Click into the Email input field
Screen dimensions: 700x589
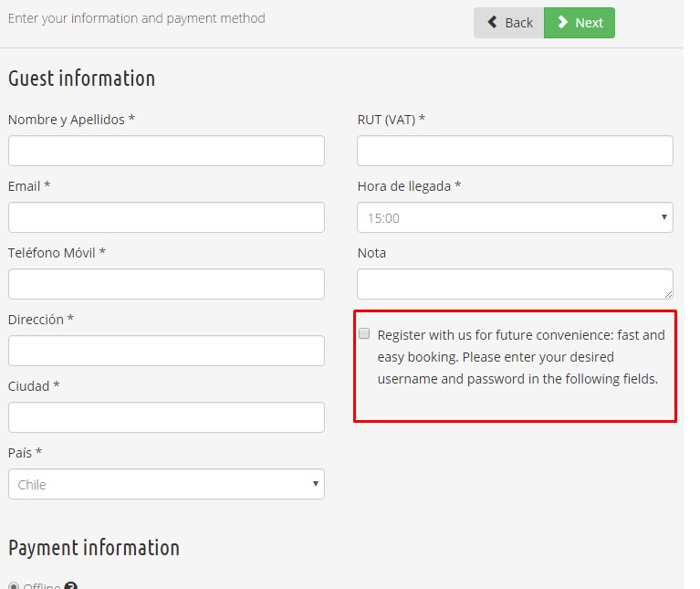click(166, 217)
